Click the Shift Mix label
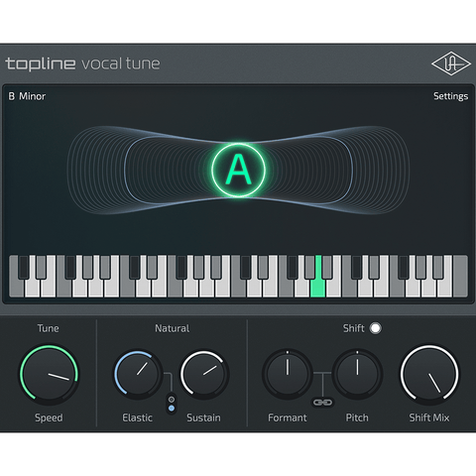Screen dimensions: 476x476 [x=429, y=417]
